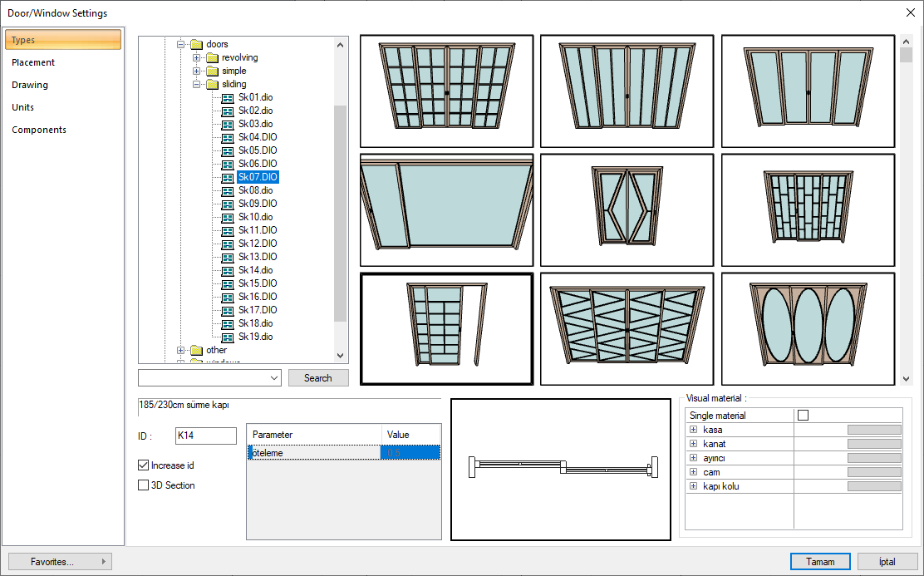Screen dimensions: 924x576
Task: Click the Sk01.dio file icon
Action: 228,97
